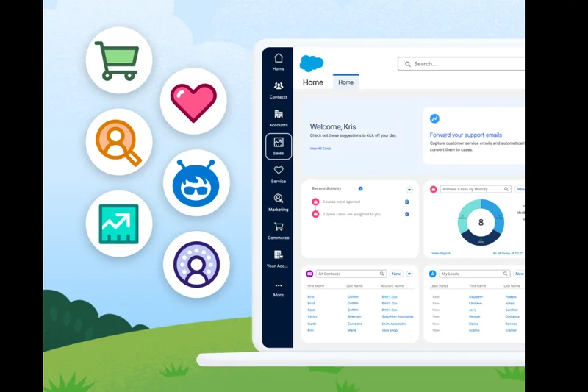Click the large pink heart icon
The width and height of the screenshot is (588, 392).
click(x=193, y=101)
